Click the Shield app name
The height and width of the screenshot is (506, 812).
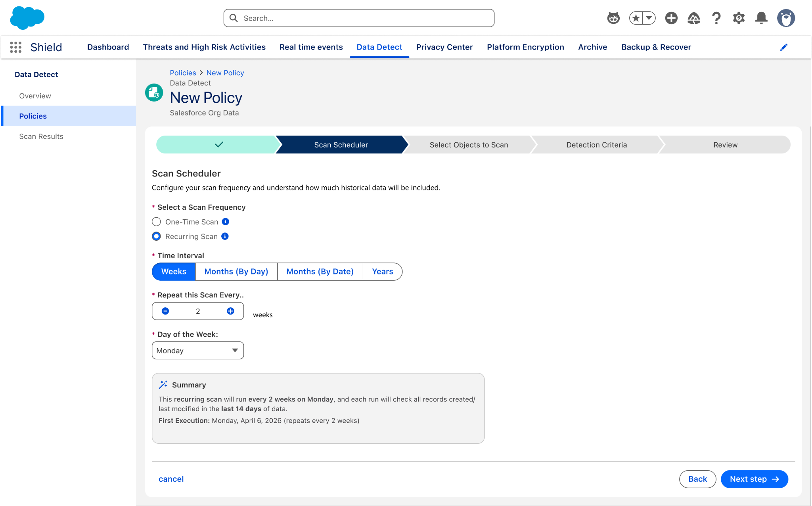click(x=46, y=47)
